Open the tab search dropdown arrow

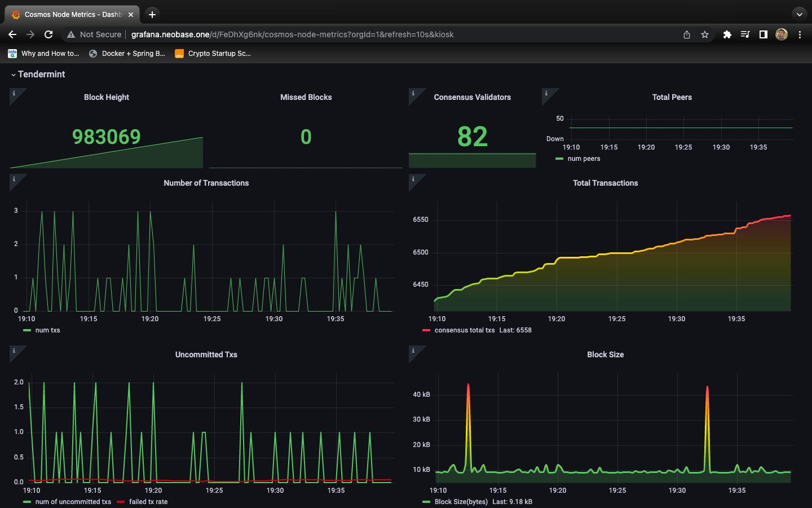coord(799,15)
